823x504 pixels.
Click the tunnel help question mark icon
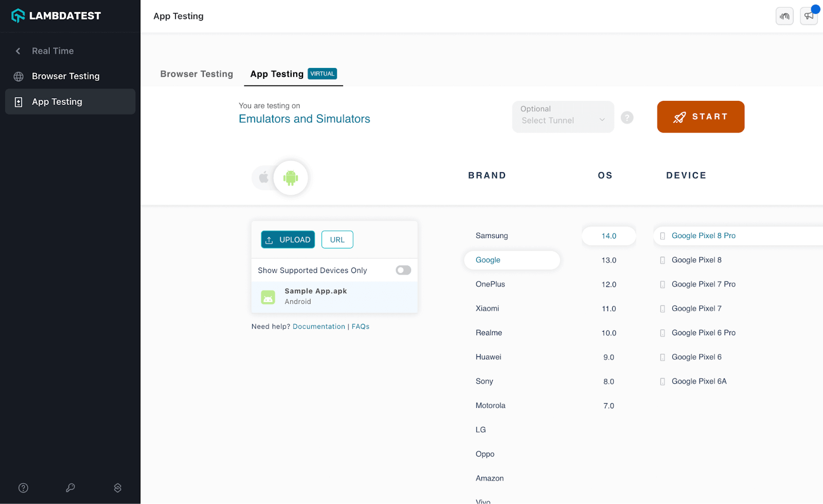(x=627, y=118)
